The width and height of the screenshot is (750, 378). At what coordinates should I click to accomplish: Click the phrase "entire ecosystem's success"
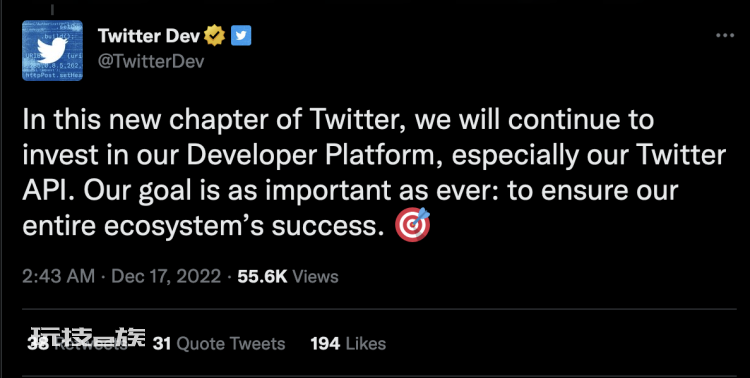coord(203,226)
